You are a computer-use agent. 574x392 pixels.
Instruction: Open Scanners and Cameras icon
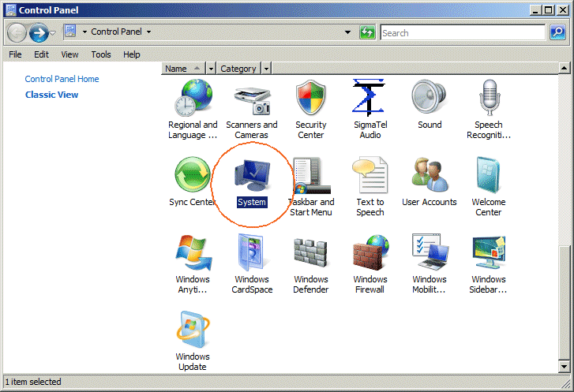pos(252,100)
